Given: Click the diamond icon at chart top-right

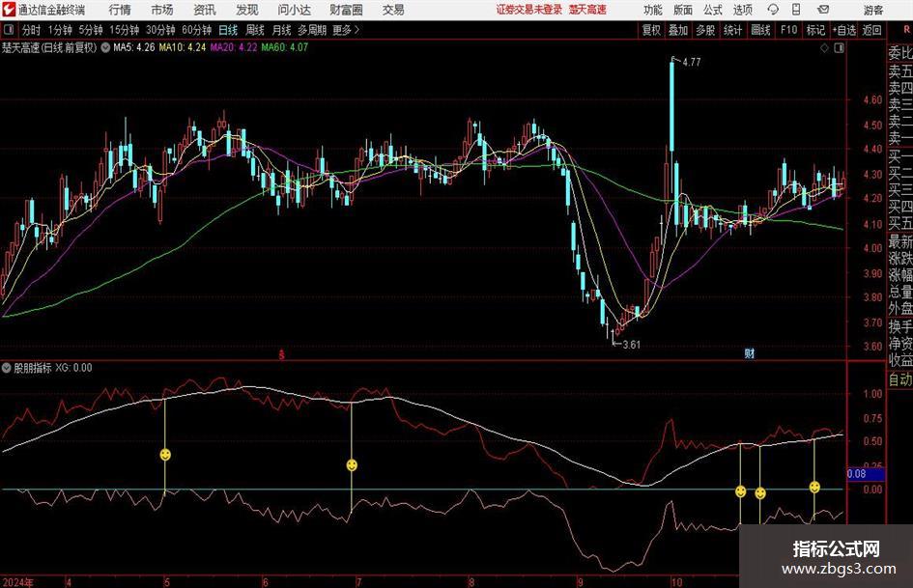Looking at the screenshot, I should click(824, 48).
